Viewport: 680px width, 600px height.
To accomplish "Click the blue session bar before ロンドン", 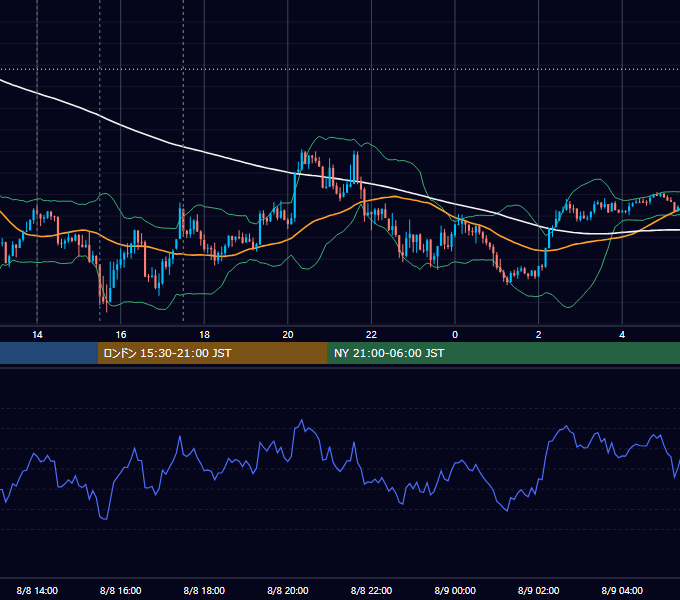I will click(49, 353).
